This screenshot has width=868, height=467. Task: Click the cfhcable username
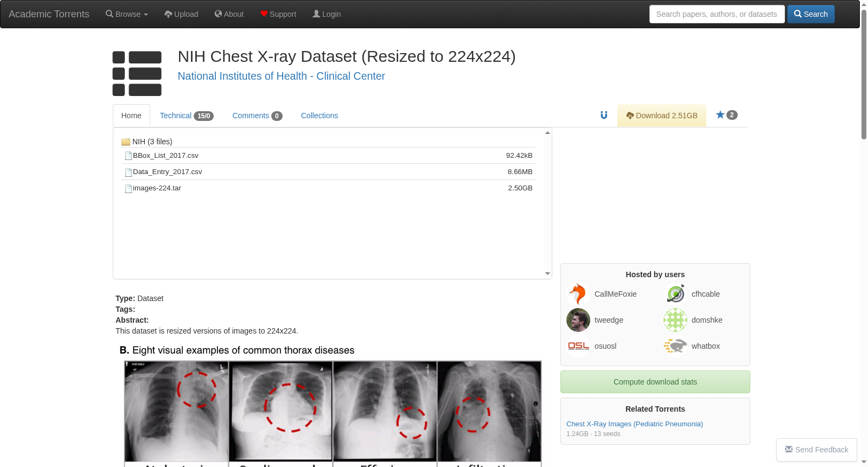coord(706,294)
